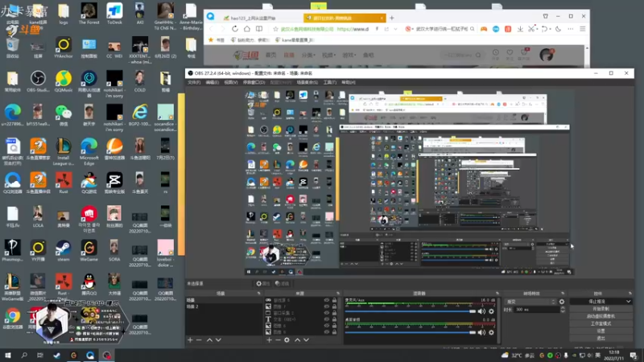The width and height of the screenshot is (644, 362).
Task: Open the View menu in OBS
Action: point(231,83)
